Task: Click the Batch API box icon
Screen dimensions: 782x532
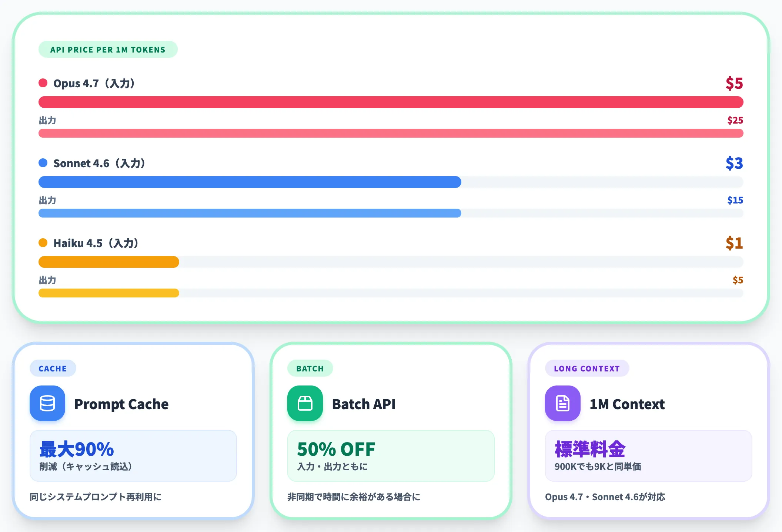Action: pos(305,403)
